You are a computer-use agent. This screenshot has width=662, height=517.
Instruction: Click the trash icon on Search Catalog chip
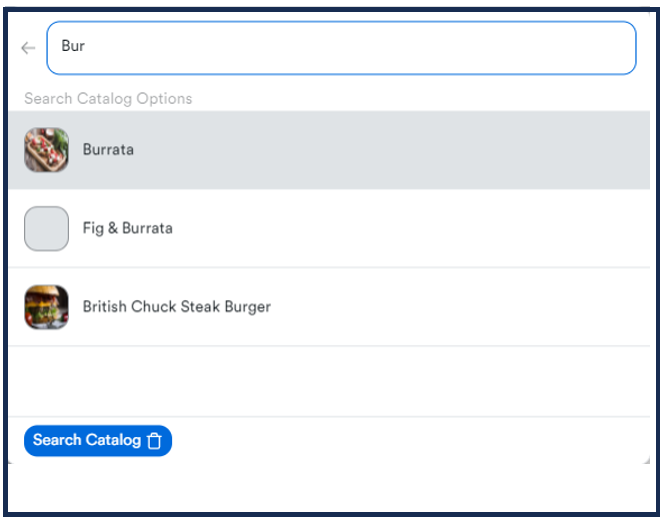154,441
